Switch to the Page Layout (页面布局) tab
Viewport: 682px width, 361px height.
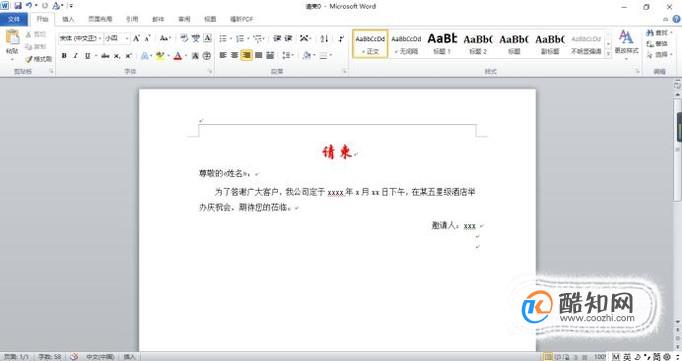(x=100, y=19)
